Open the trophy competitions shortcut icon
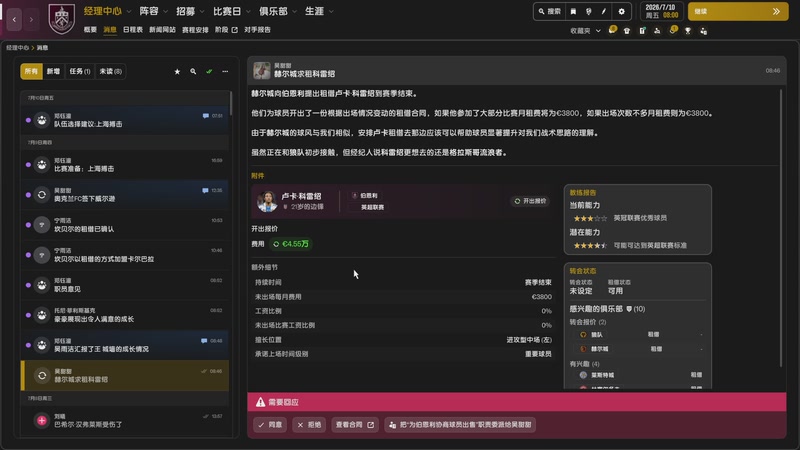This screenshot has width=800, height=450. tap(688, 31)
